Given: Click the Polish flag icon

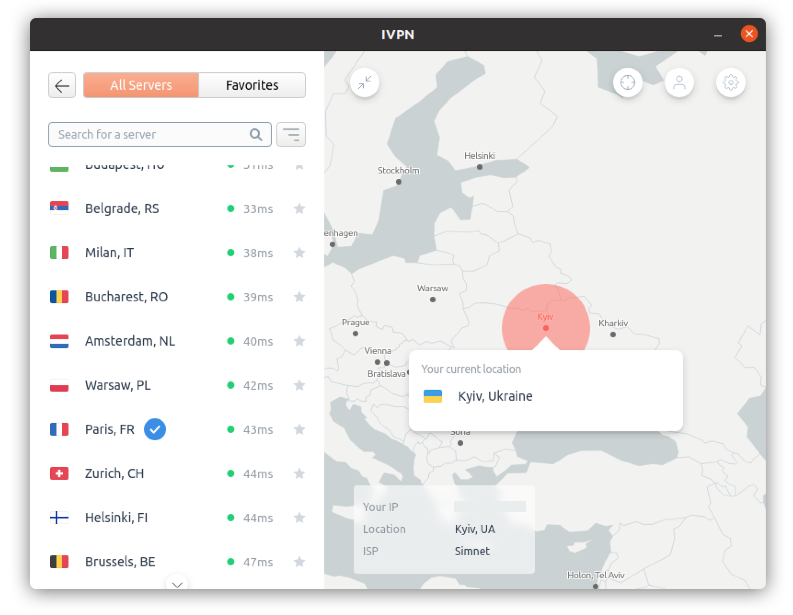Looking at the screenshot, I should (x=59, y=385).
